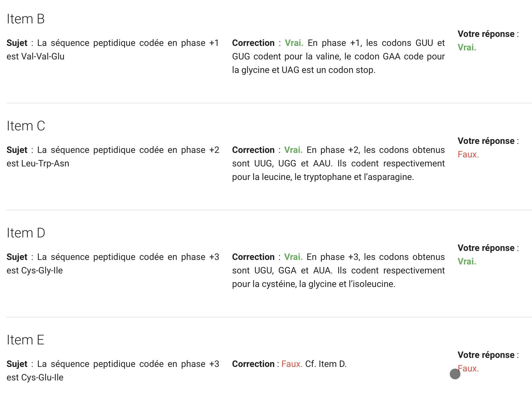The width and height of the screenshot is (532, 401).
Task: Click the Item E correction Faux label
Action: point(292,364)
